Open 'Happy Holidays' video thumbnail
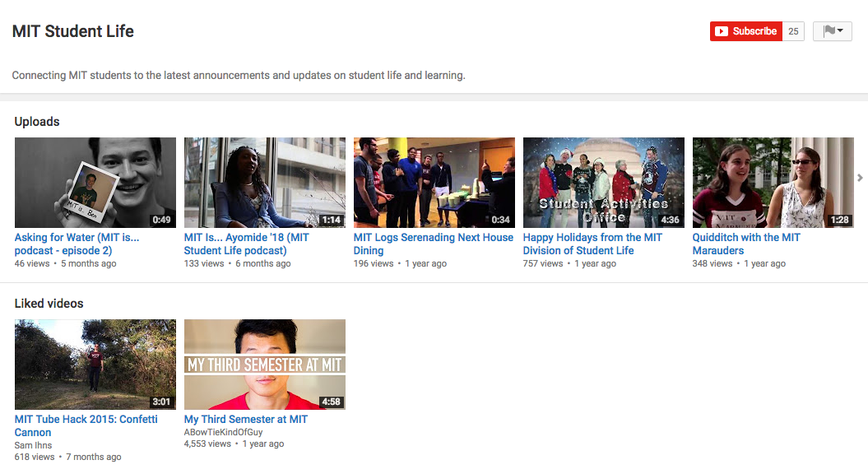The height and width of the screenshot is (474, 868). [x=603, y=183]
